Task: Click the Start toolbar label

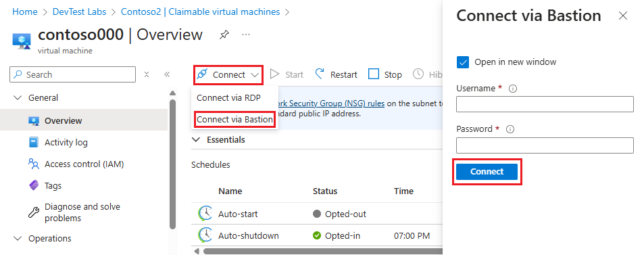Action: [x=294, y=75]
